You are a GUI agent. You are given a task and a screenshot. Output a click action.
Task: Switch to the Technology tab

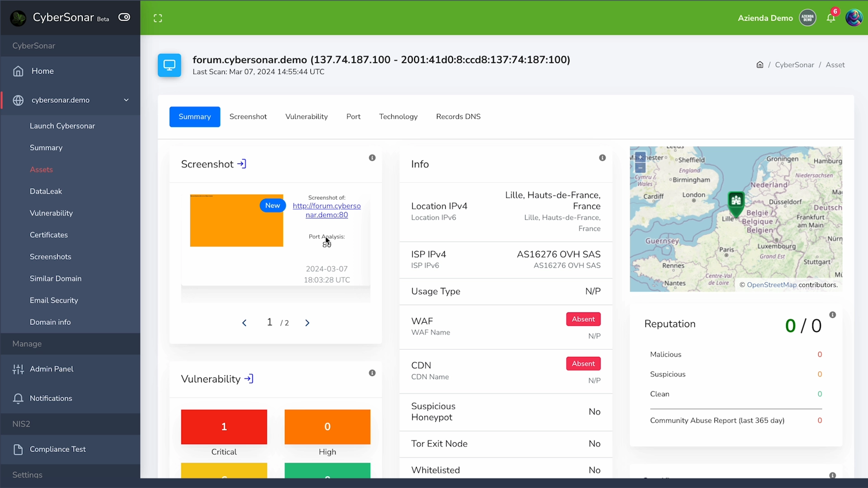click(398, 117)
